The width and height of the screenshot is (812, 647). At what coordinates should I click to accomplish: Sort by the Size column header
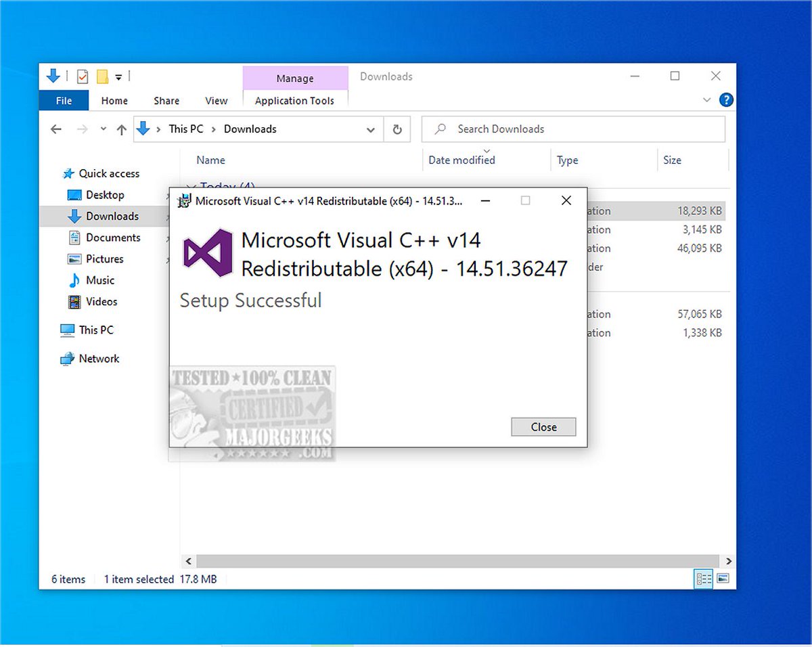click(x=672, y=160)
